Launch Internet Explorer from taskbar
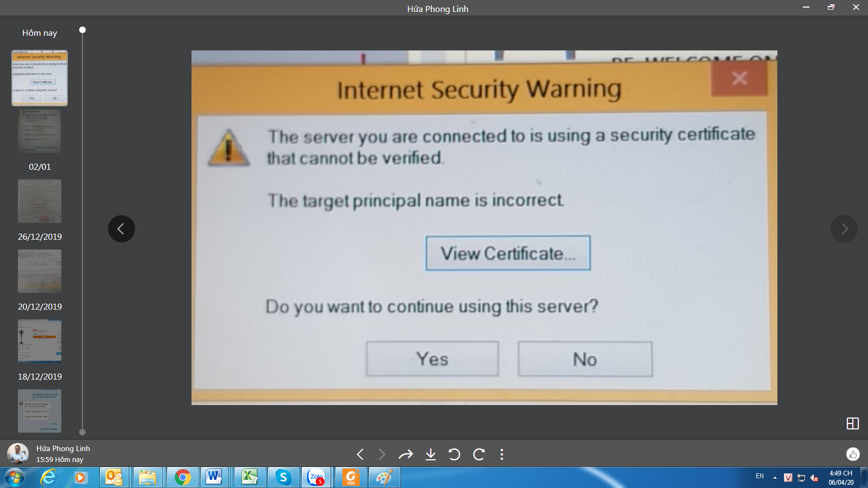 pyautogui.click(x=48, y=478)
